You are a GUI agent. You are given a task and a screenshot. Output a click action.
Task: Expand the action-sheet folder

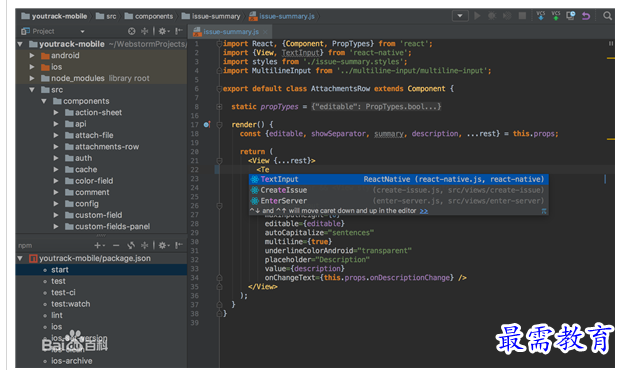coord(56,113)
